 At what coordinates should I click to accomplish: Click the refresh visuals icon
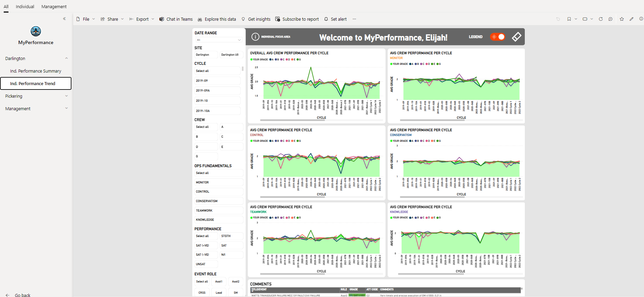pyautogui.click(x=601, y=19)
